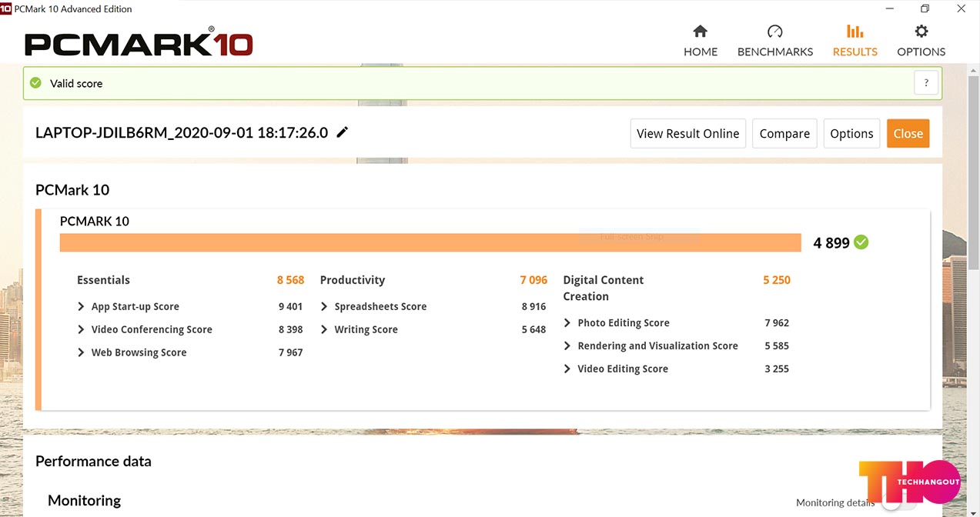Restore down the PCMark window
The height and width of the screenshot is (517, 980).
coord(925,8)
